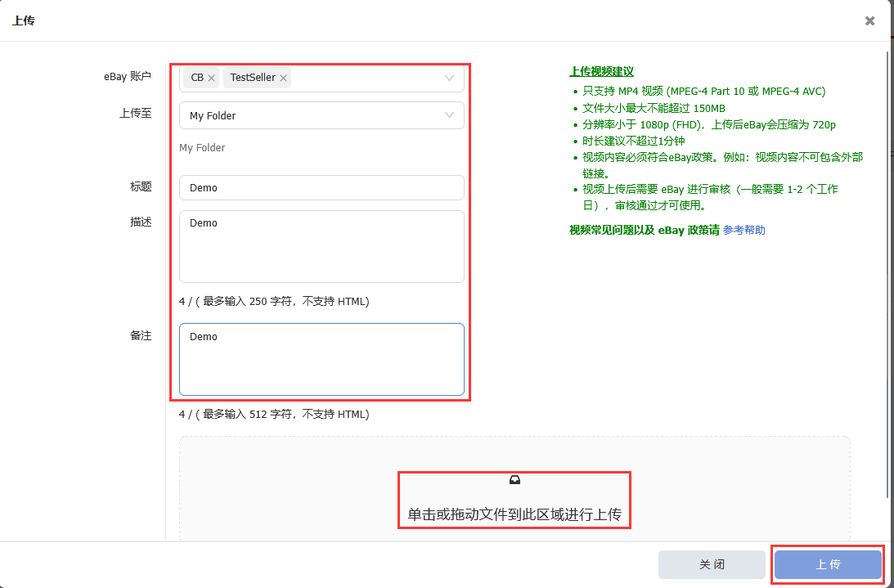Click the 上传视频建议 heading

pos(601,72)
